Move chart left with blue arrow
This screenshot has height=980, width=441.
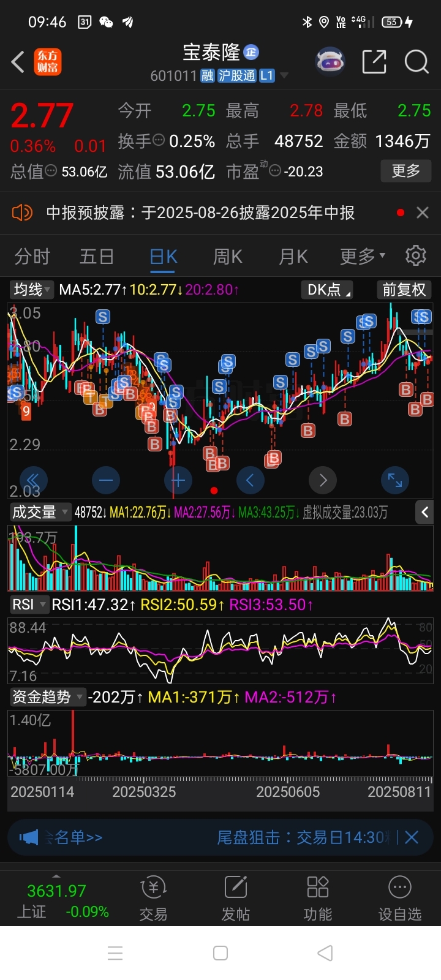click(250, 480)
